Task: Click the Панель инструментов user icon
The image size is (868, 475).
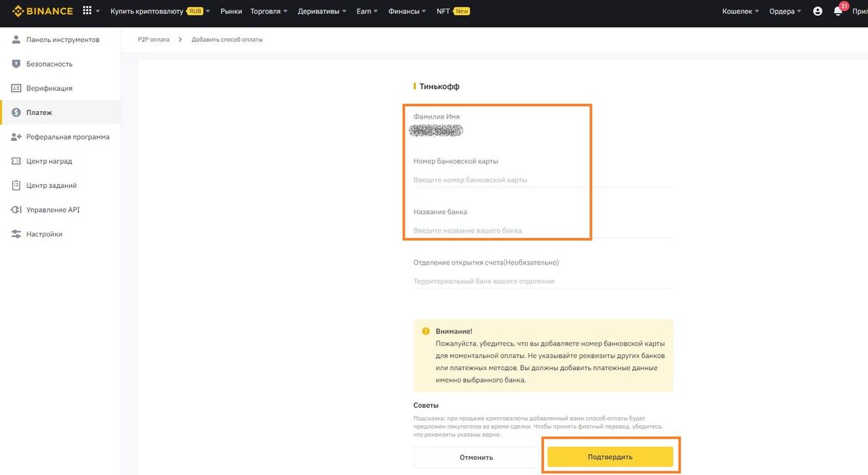Action: [x=17, y=40]
